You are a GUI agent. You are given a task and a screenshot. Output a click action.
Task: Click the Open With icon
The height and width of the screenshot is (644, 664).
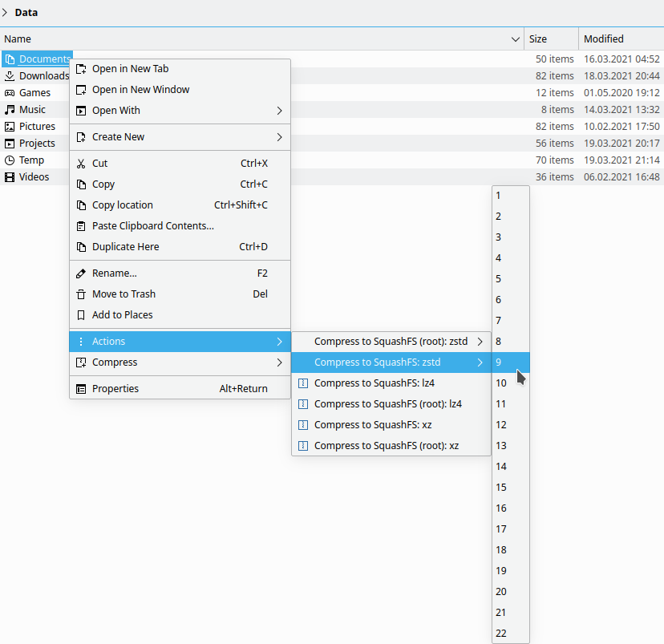coord(81,111)
